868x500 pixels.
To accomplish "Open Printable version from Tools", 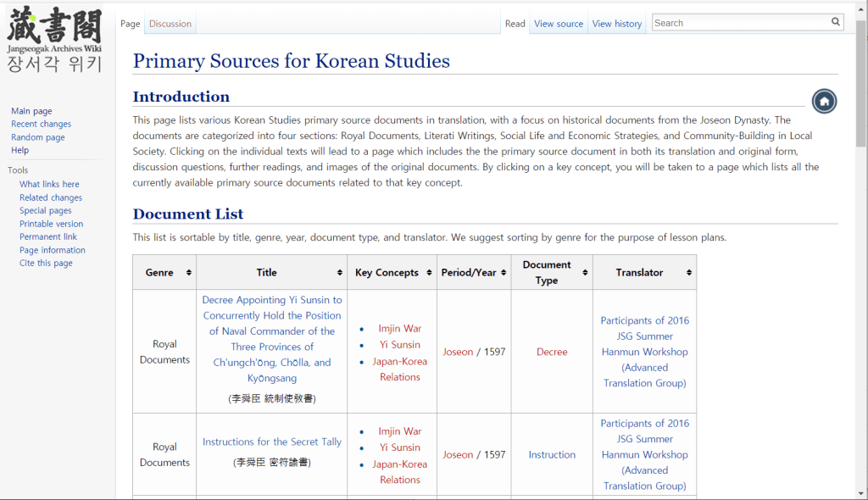I will pos(51,224).
